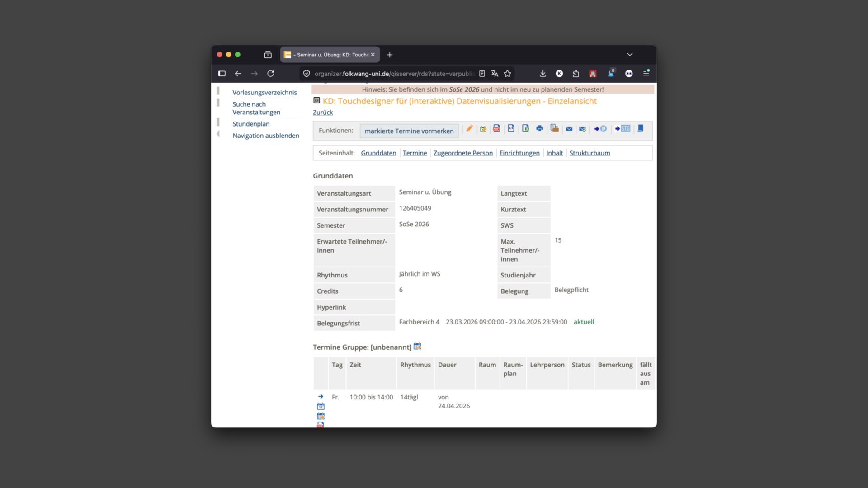The height and width of the screenshot is (488, 868).
Task: Bookmark page with the star icon
Action: (x=508, y=74)
